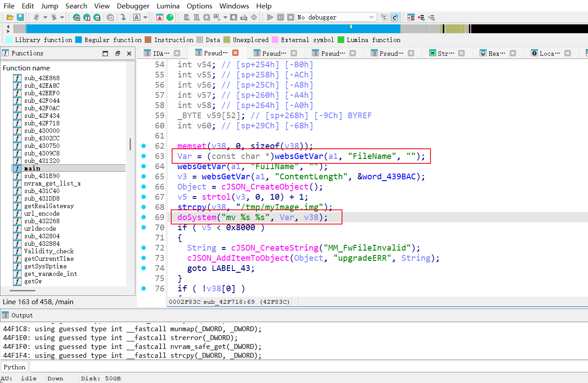Toggle breakpoint dot on line 69
Viewport: 588px width, 383px height.
pos(143,217)
